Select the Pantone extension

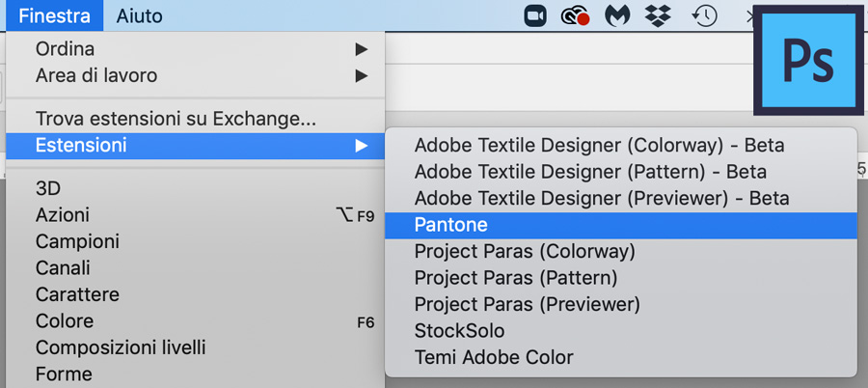[x=620, y=225]
